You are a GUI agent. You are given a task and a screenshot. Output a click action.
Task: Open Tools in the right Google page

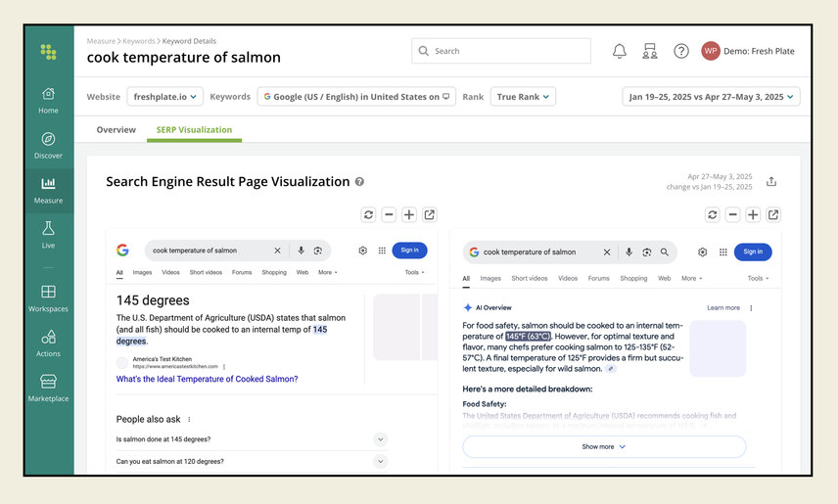758,279
